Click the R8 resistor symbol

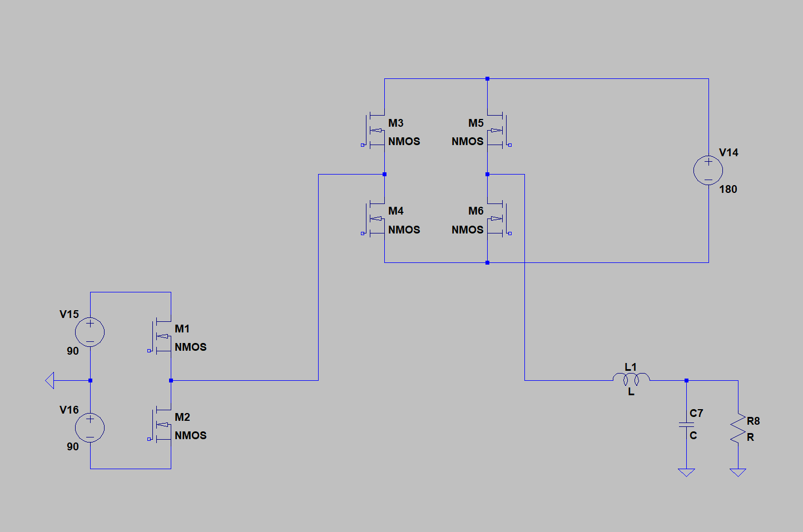[x=738, y=428]
